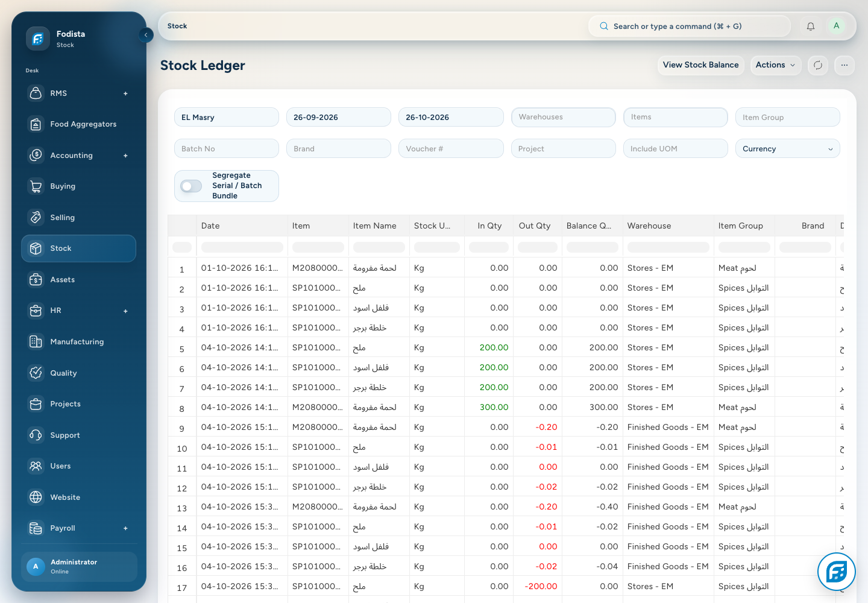This screenshot has width=868, height=603.
Task: Expand RMS submenu with plus sign
Action: (125, 93)
